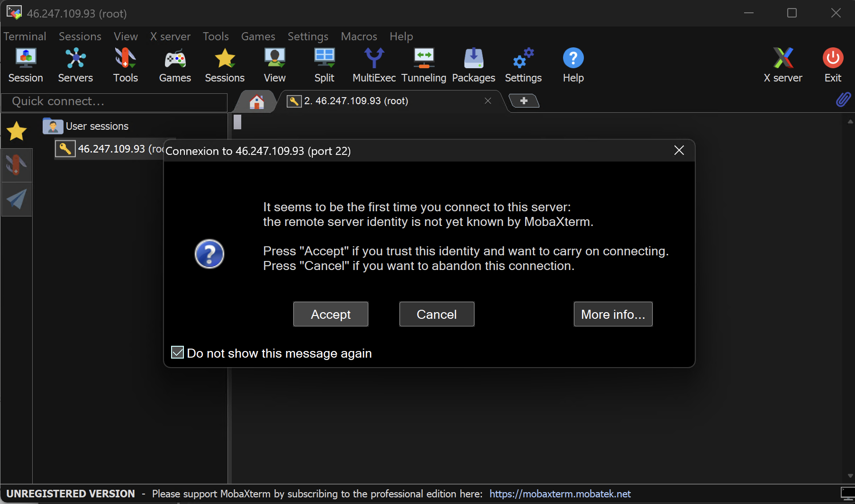The width and height of the screenshot is (855, 504).
Task: Open the X server menu
Action: tap(170, 36)
